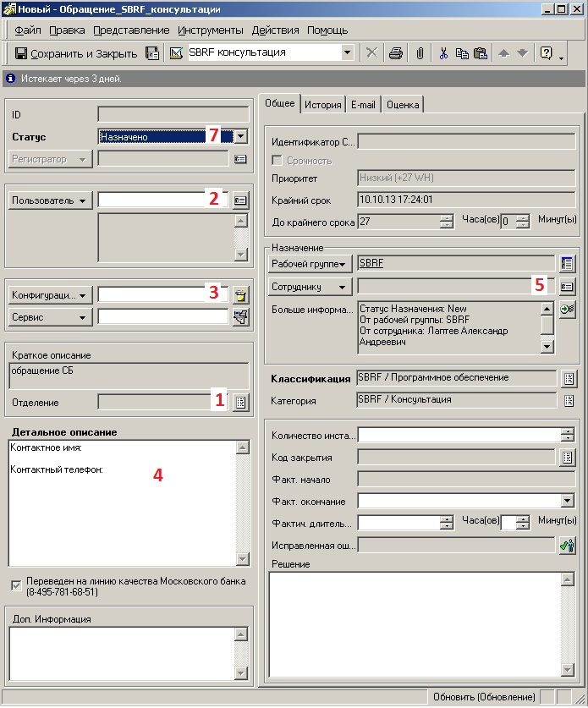Toggle the Срочность checkbox
This screenshot has width=588, height=708.
coord(277,160)
